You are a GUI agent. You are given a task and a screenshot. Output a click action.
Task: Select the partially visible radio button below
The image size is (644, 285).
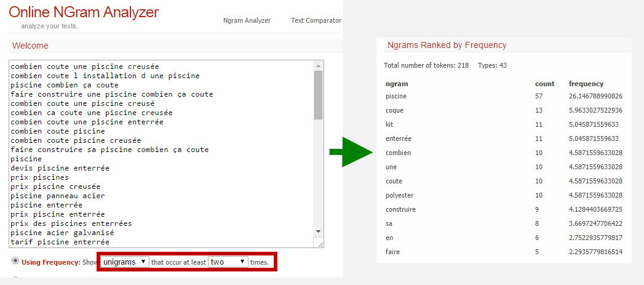click(15, 278)
